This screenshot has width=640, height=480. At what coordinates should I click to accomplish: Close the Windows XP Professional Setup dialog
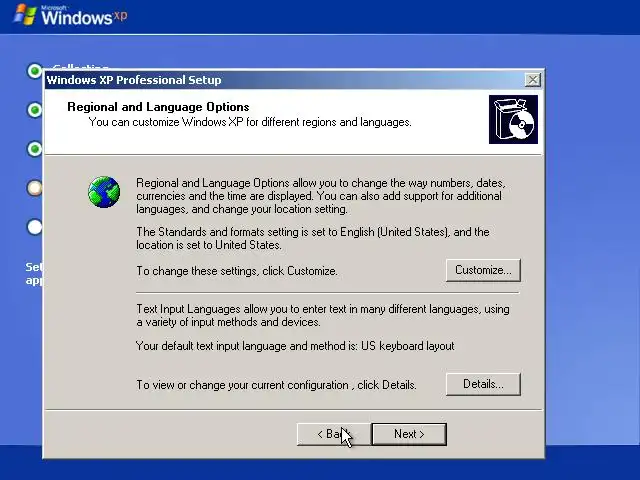(533, 80)
